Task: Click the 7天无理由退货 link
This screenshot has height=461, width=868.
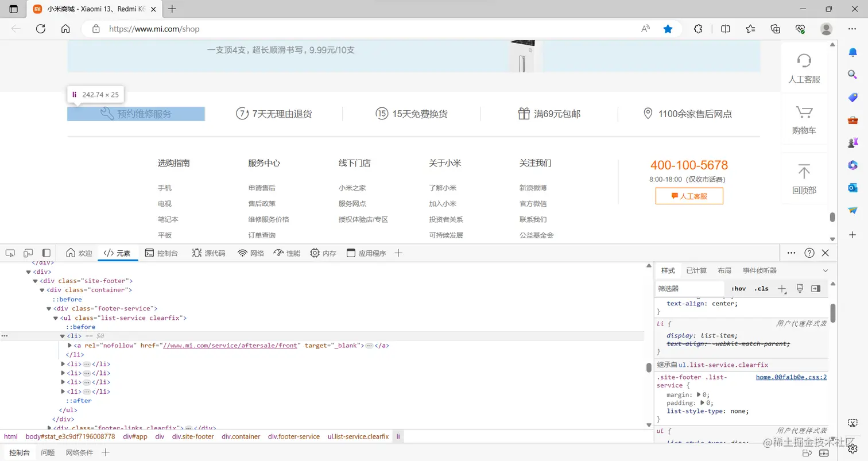Action: pyautogui.click(x=274, y=114)
